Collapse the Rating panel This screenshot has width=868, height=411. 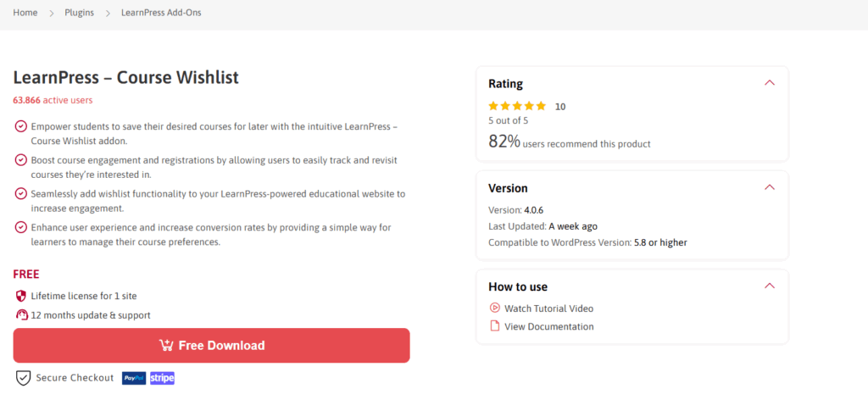769,83
